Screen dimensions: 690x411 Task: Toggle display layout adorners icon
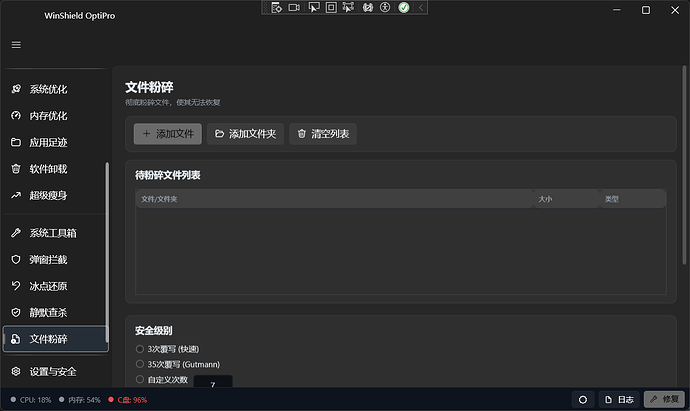(331, 7)
